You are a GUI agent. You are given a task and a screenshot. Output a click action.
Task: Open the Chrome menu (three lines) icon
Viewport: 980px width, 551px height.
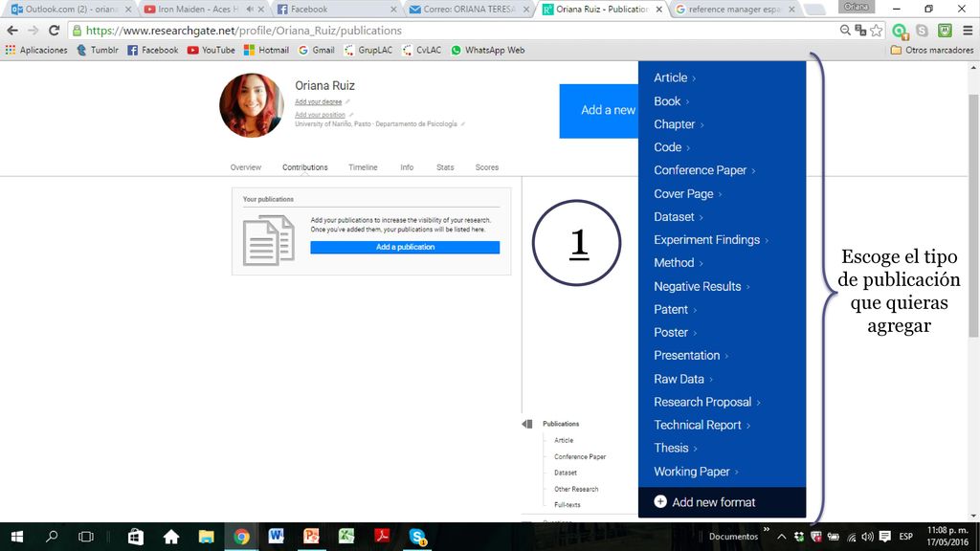[968, 31]
